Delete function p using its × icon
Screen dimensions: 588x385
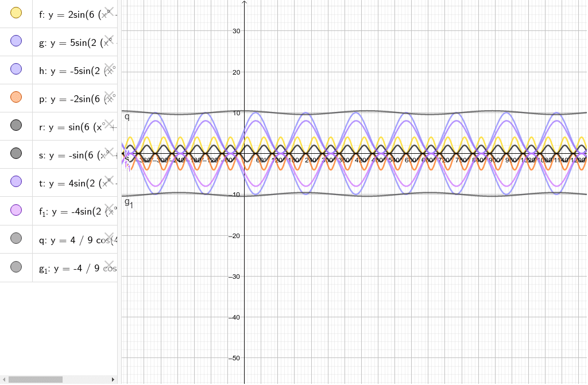(109, 95)
